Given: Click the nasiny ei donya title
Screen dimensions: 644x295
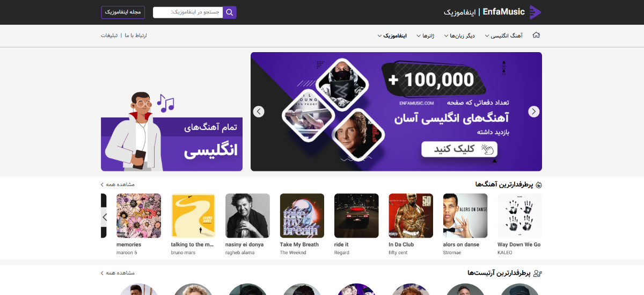Looking at the screenshot, I should pyautogui.click(x=245, y=244).
